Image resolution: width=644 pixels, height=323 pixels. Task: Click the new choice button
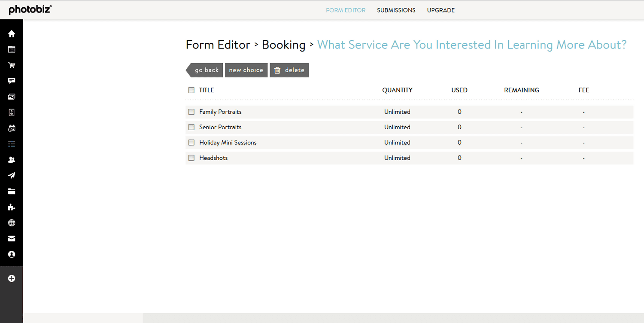[x=246, y=70]
